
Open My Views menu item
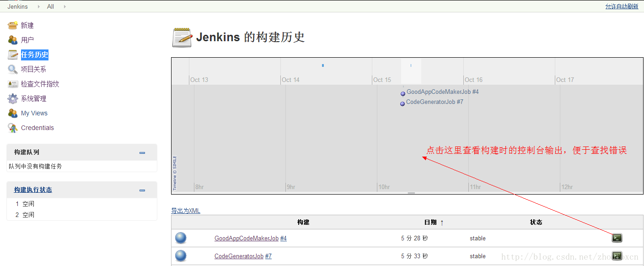pyautogui.click(x=34, y=113)
